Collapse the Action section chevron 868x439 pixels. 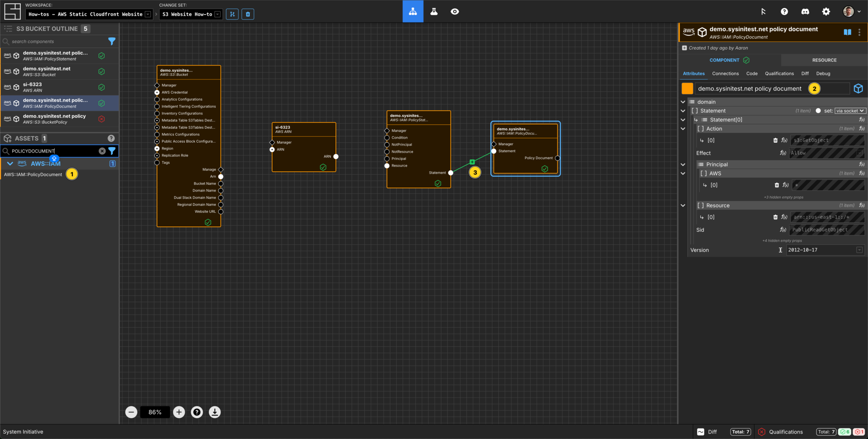coord(683,129)
